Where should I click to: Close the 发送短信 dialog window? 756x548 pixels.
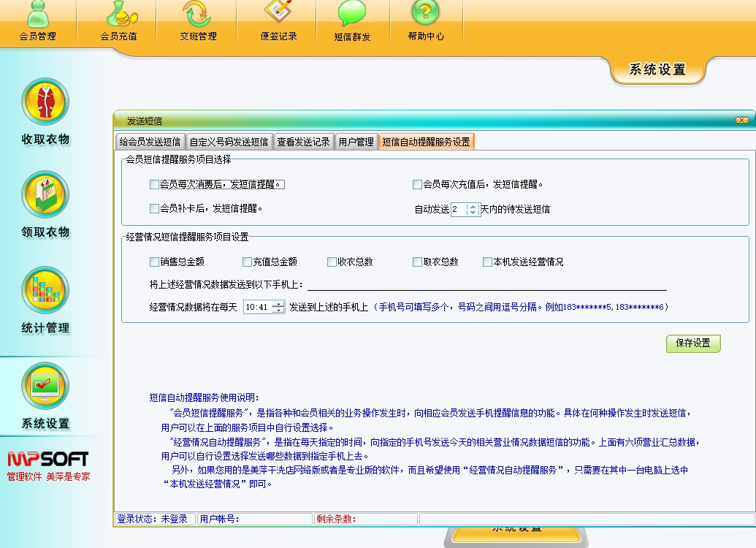[741, 121]
